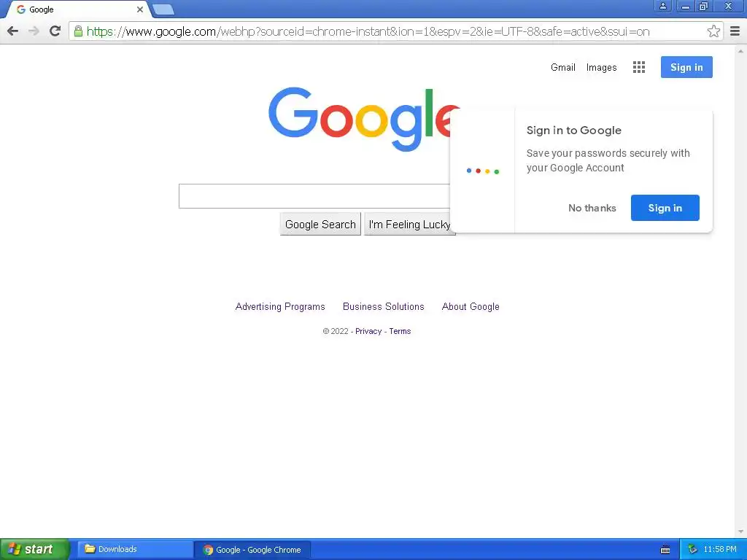This screenshot has width=747, height=560.
Task: Open the Terms link
Action: (x=400, y=331)
